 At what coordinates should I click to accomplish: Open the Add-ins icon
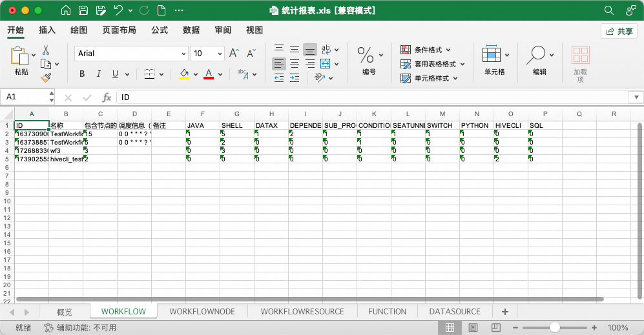[x=580, y=55]
